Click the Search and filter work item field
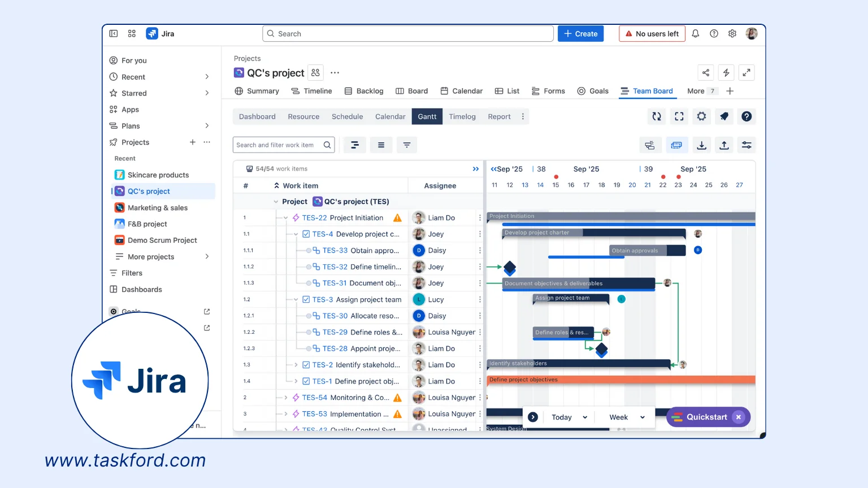 pyautogui.click(x=278, y=145)
